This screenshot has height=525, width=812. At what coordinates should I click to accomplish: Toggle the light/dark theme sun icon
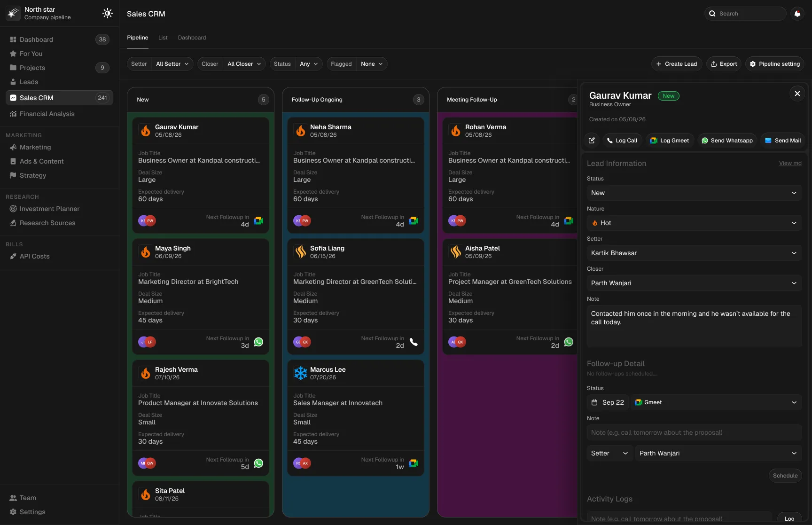coord(108,13)
